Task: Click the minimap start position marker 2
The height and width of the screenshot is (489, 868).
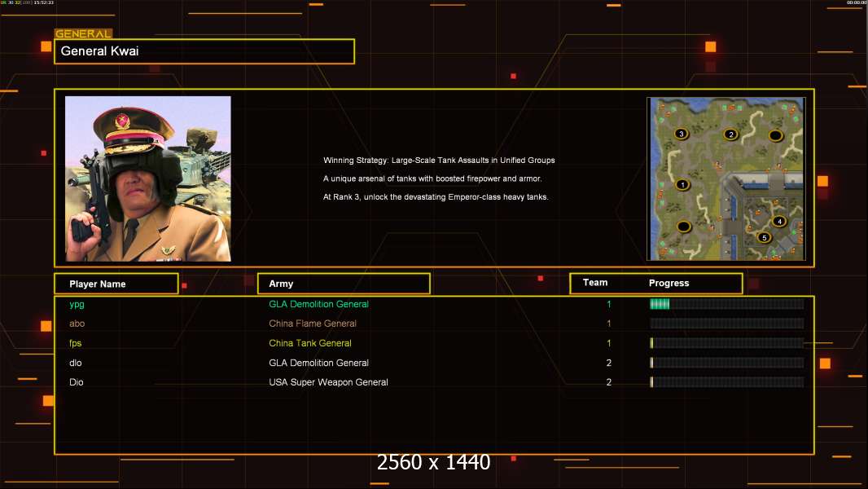Action: click(x=730, y=134)
